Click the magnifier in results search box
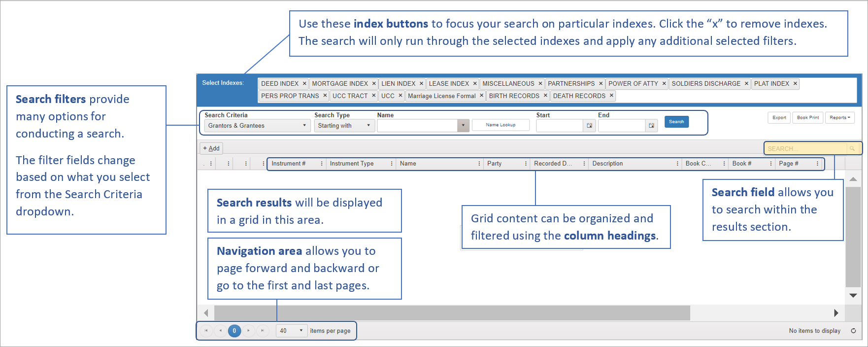This screenshot has height=347, width=868. (x=852, y=148)
